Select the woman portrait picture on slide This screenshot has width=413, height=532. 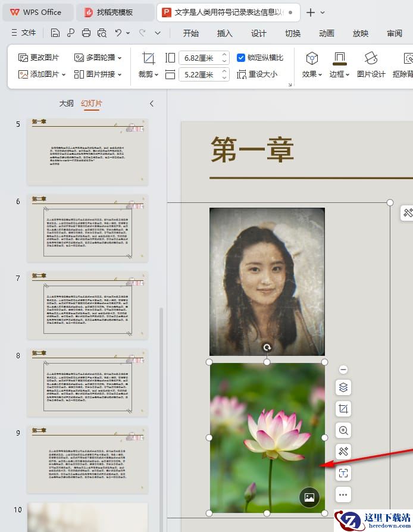pos(267,281)
